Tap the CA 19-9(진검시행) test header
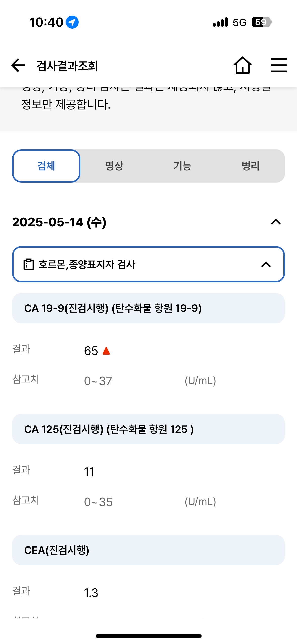297x644 pixels. click(148, 308)
